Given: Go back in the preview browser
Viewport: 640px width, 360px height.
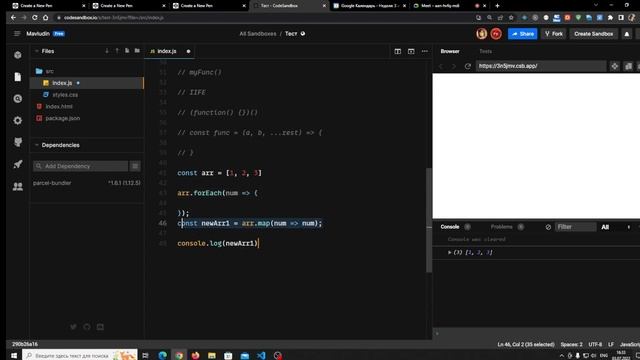Looking at the screenshot, I should [441, 66].
